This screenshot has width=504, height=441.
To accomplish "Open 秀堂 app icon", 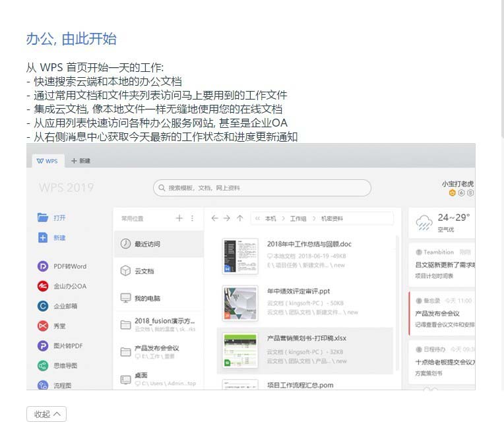I will pos(43,326).
